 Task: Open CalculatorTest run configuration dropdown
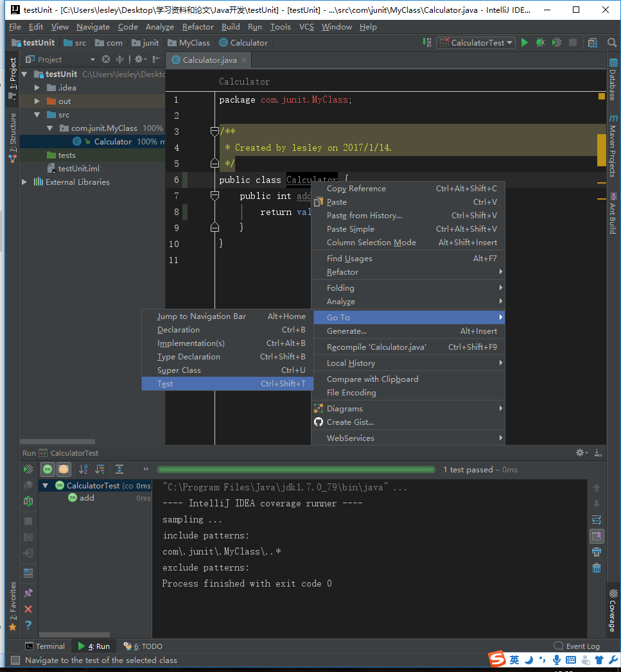[x=476, y=42]
